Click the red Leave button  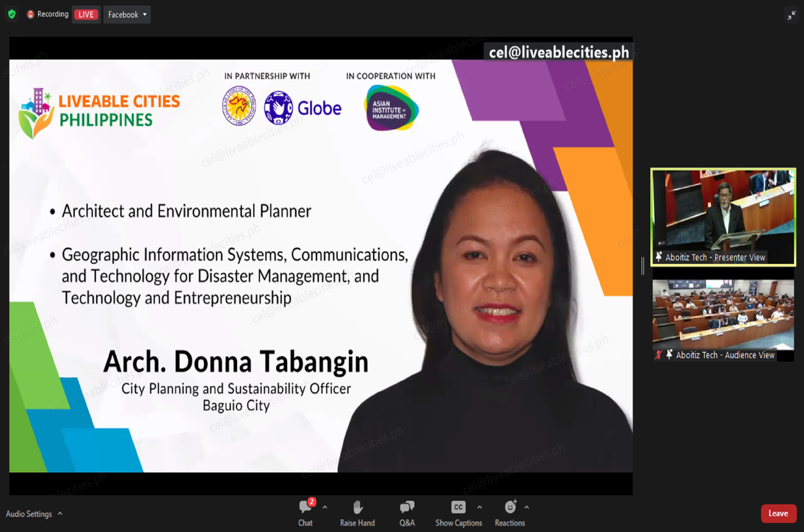coord(778,513)
